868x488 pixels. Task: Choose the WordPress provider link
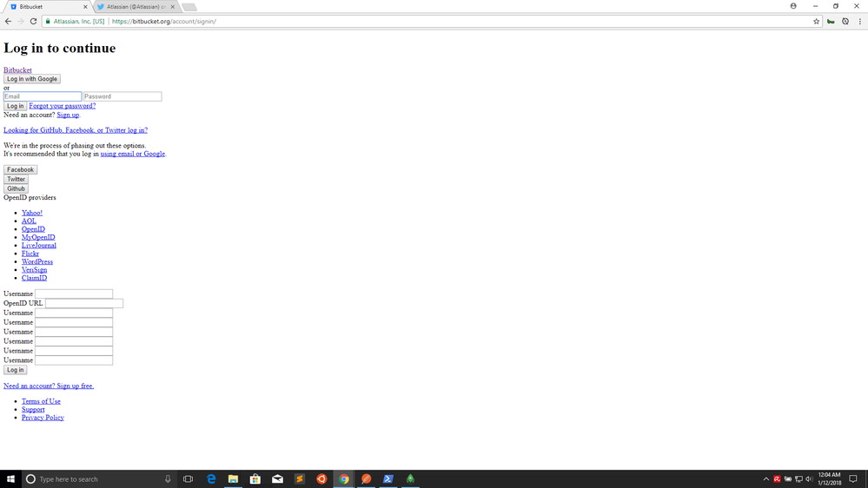click(37, 261)
